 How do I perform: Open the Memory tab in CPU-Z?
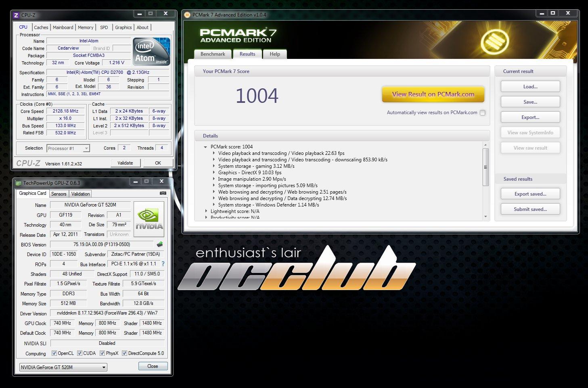(x=86, y=27)
